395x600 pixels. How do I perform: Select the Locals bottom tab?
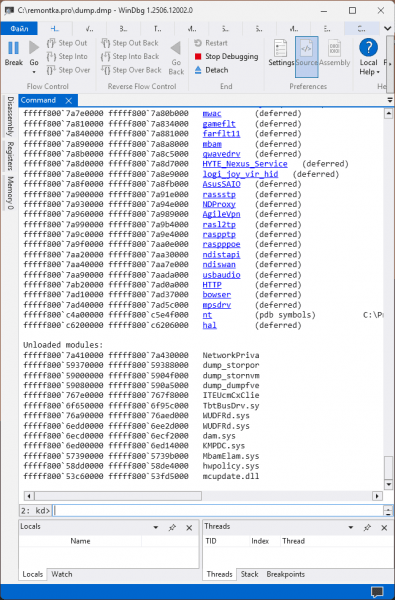[33, 574]
